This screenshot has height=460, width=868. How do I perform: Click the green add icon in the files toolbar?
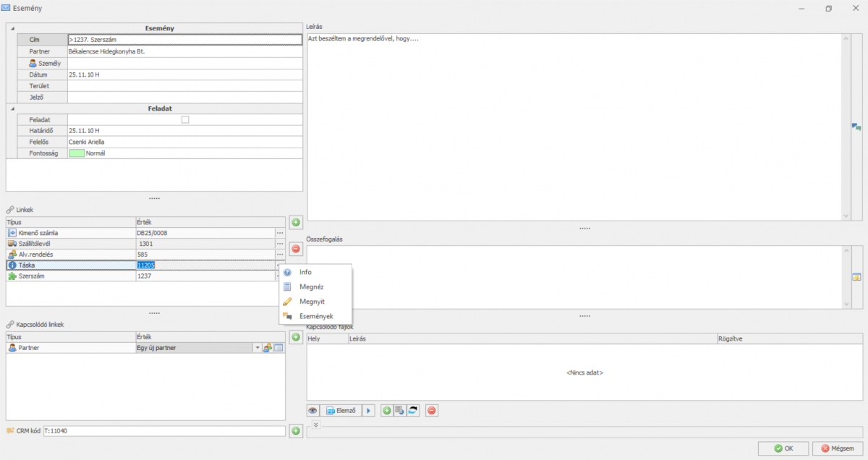pyautogui.click(x=387, y=411)
